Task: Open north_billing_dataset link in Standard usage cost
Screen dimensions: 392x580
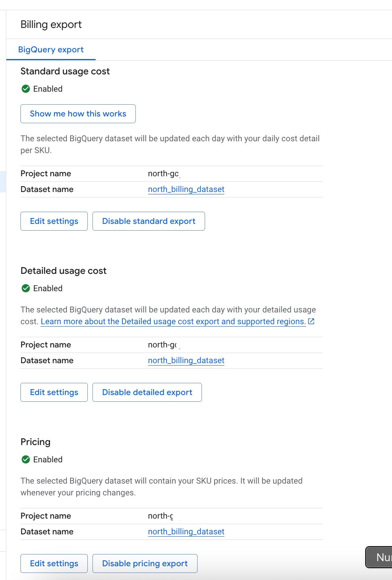Action: click(x=186, y=189)
